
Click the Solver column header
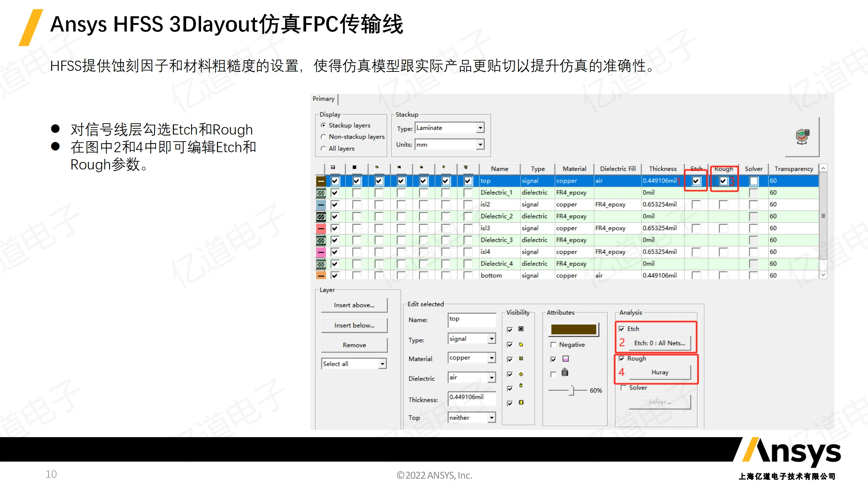click(x=753, y=169)
